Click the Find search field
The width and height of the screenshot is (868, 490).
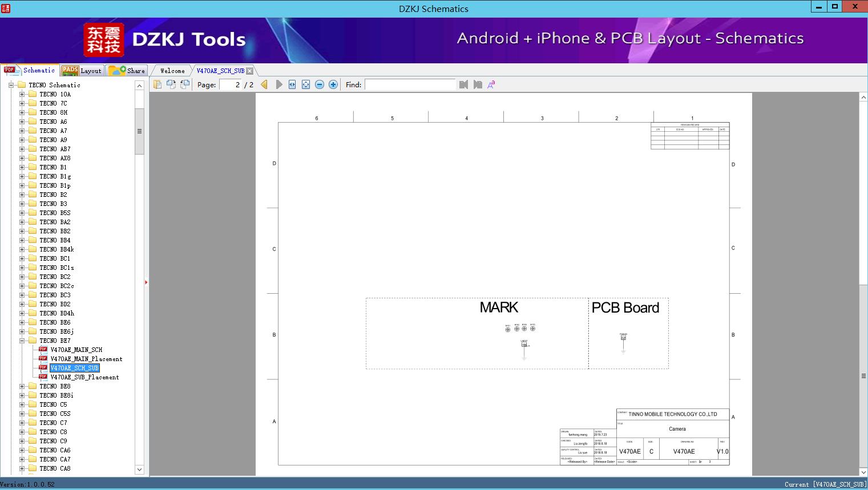410,84
